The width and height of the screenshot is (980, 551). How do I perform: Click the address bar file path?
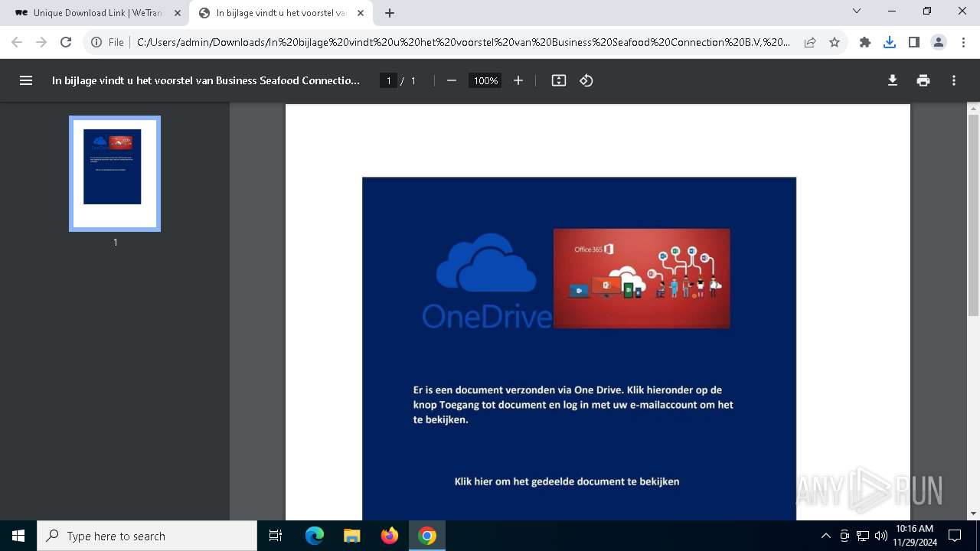click(463, 43)
